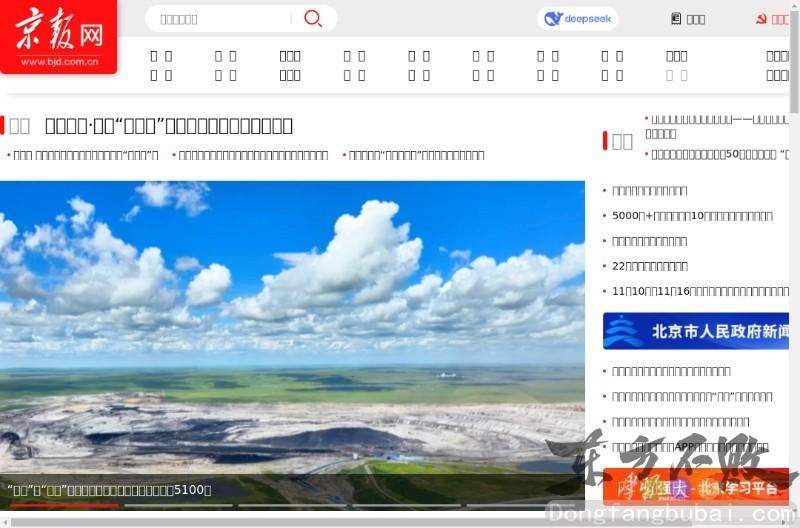Click the red party emblem icon
800x528 pixels.
(x=761, y=19)
